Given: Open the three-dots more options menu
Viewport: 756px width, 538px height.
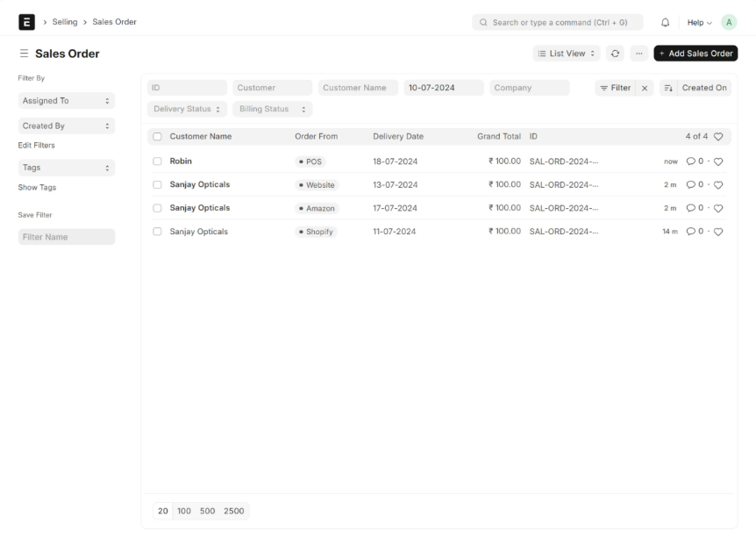Looking at the screenshot, I should click(639, 54).
